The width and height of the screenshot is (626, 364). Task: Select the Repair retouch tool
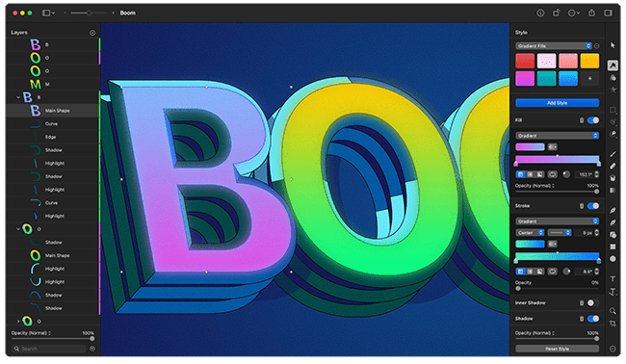coord(613,135)
